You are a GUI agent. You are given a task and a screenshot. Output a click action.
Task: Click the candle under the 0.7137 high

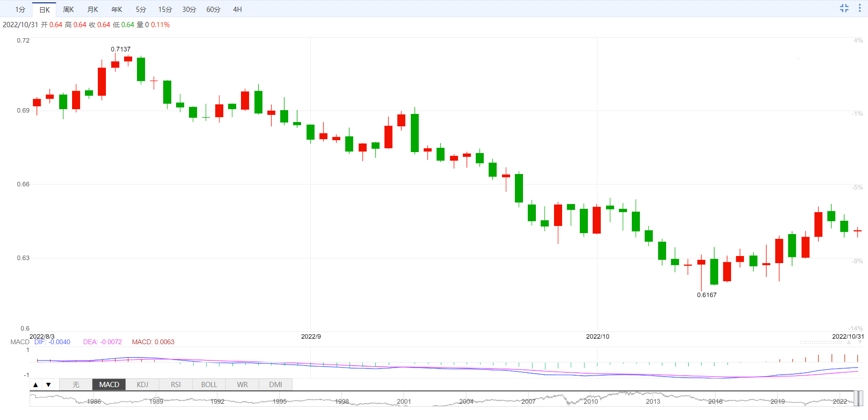coord(115,63)
